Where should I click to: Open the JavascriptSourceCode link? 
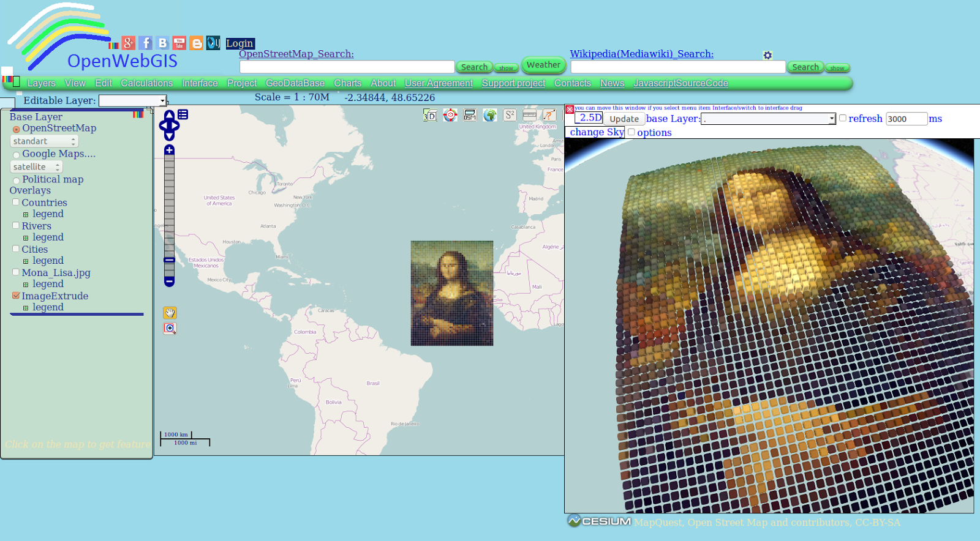pos(680,83)
